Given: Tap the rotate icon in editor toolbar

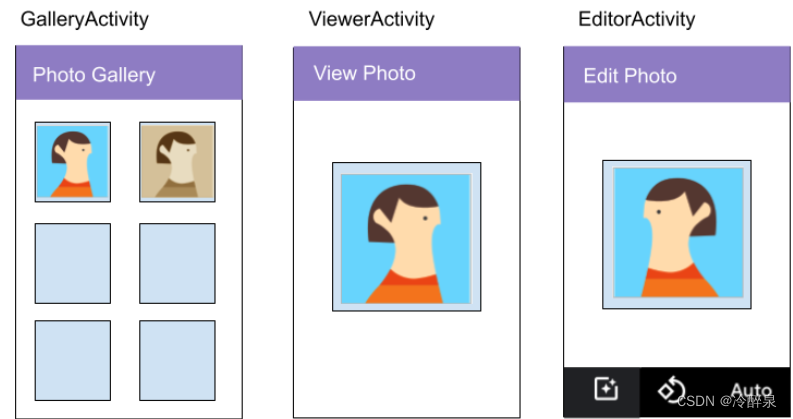Looking at the screenshot, I should 670,389.
